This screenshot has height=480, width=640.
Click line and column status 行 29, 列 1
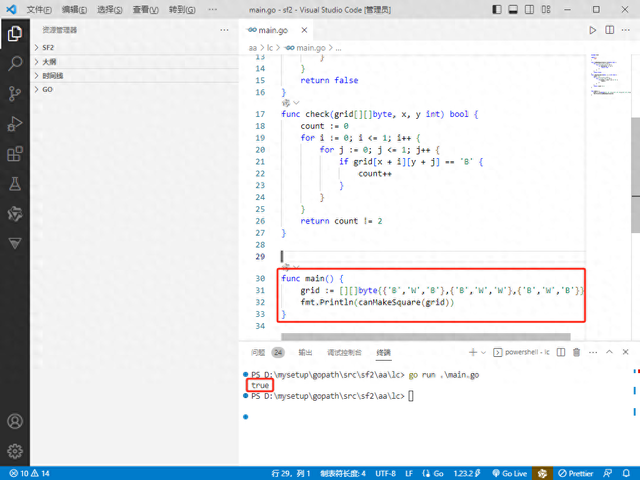[x=291, y=473]
